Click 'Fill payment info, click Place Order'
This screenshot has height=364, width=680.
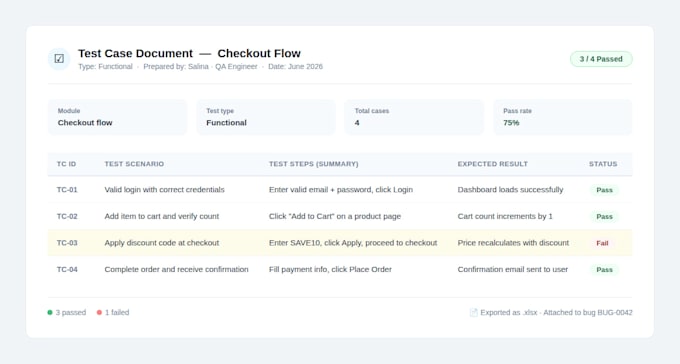point(330,269)
